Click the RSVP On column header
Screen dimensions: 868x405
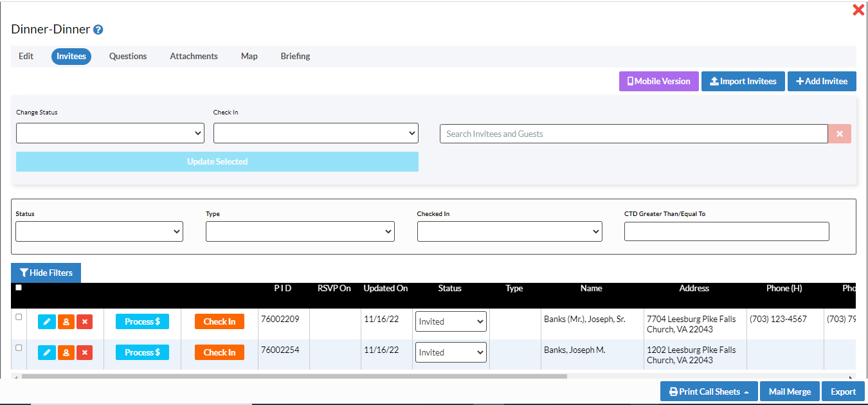[x=334, y=288]
